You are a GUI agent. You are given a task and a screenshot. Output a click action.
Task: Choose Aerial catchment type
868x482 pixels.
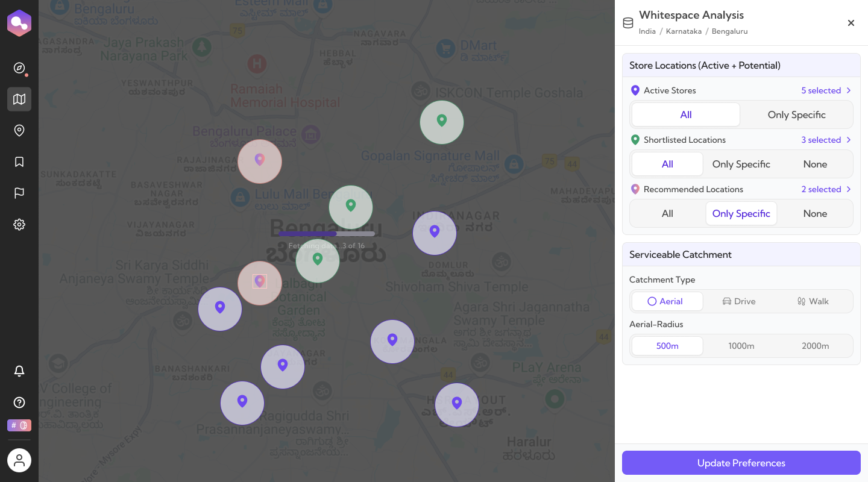667,301
